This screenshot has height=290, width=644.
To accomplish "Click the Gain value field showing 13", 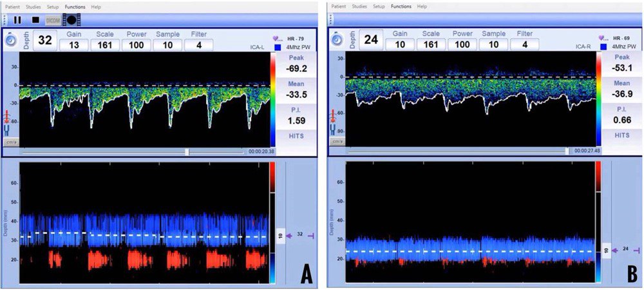I will pos(75,45).
